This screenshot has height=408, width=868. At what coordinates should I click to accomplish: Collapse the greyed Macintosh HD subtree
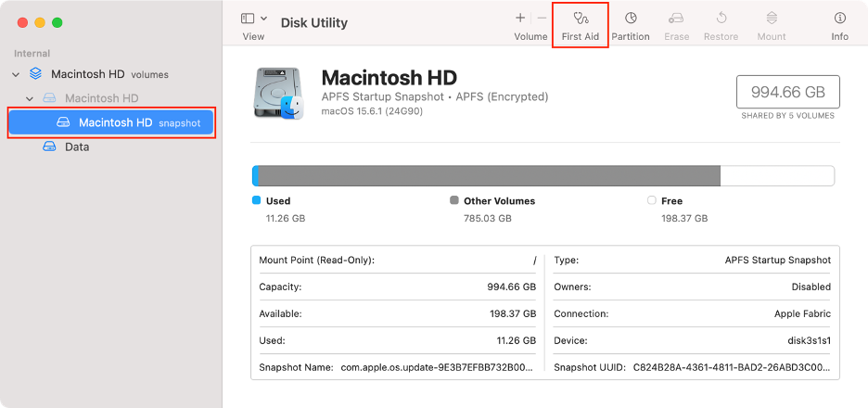(x=30, y=98)
